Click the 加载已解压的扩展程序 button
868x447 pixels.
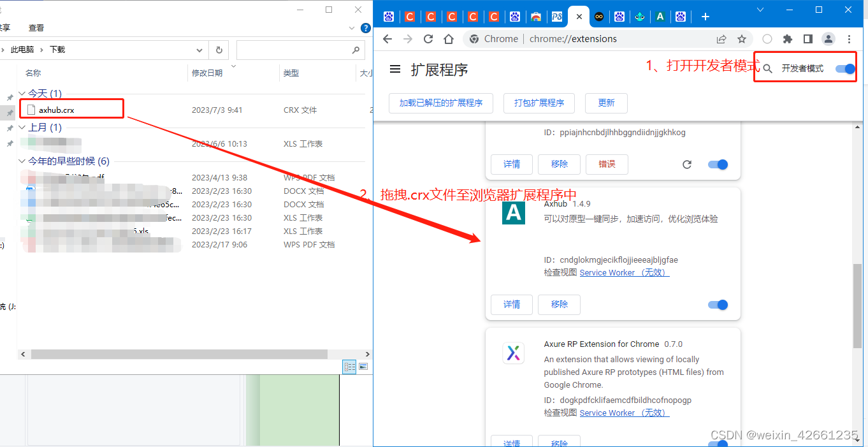coord(440,103)
